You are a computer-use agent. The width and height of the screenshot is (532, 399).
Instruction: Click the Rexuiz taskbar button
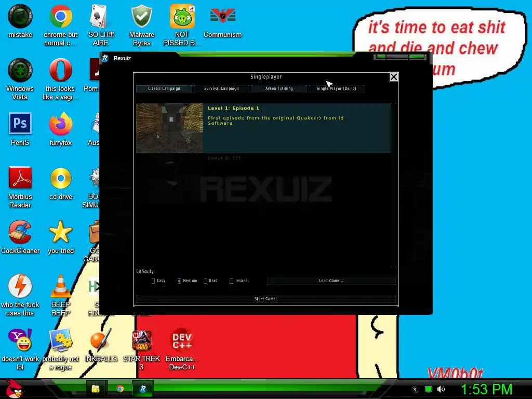coord(143,389)
